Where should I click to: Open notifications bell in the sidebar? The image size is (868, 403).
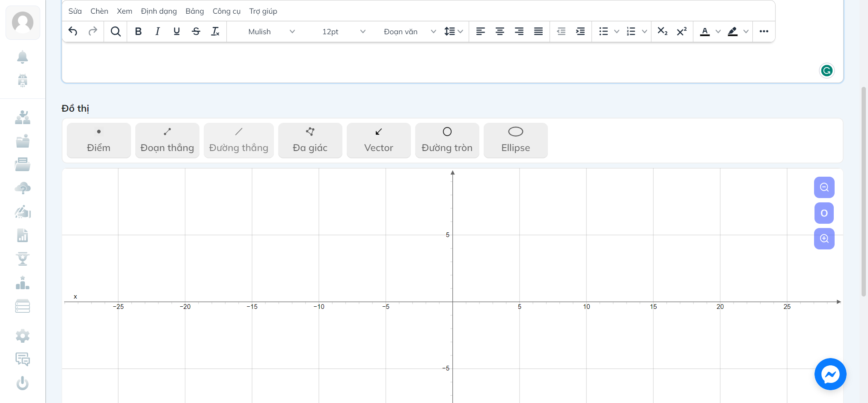(23, 57)
